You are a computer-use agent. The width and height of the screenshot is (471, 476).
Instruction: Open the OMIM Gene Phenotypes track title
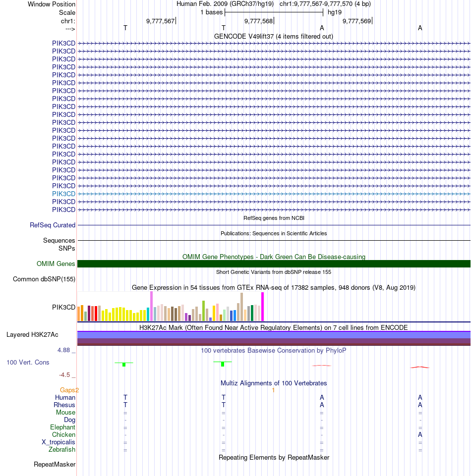click(274, 257)
